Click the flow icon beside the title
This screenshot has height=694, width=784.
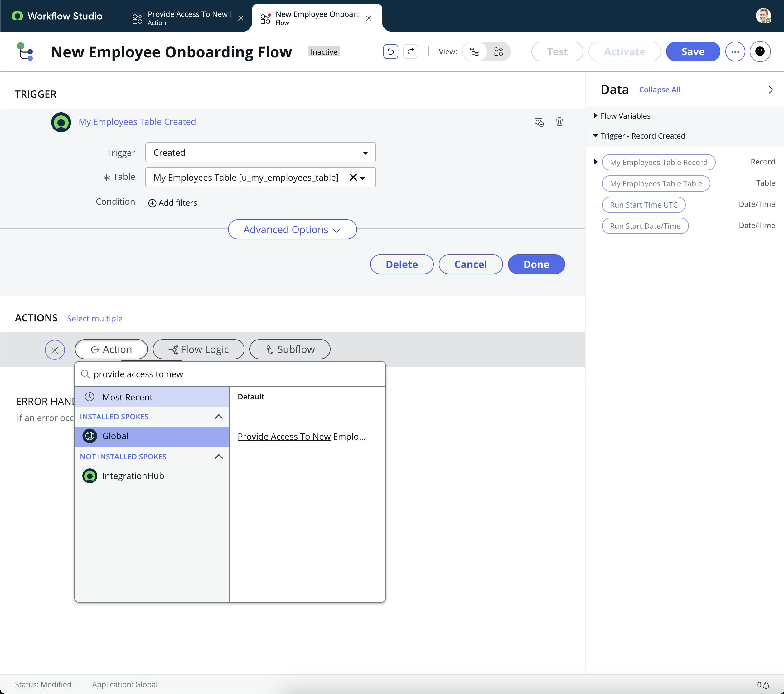pos(25,51)
